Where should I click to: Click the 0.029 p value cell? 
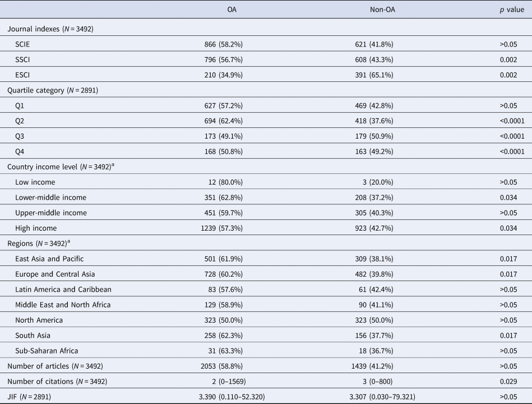[x=514, y=382]
